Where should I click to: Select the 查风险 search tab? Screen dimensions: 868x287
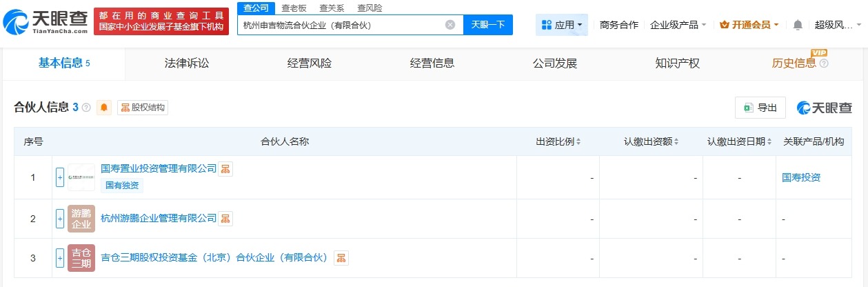click(x=370, y=8)
